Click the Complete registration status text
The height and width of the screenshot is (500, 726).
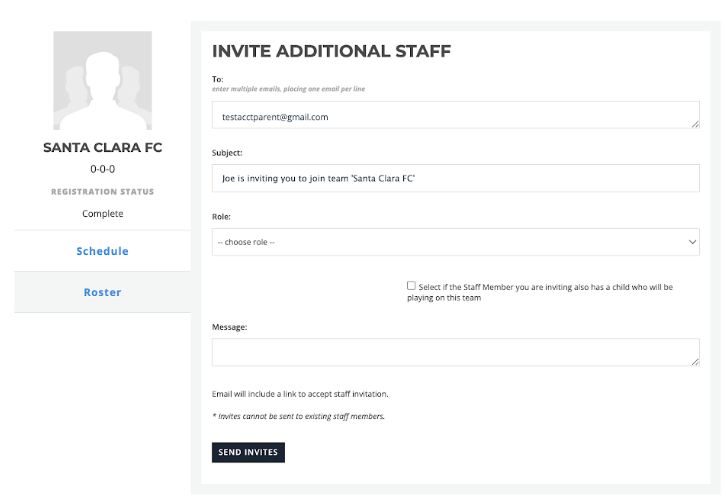point(102,213)
